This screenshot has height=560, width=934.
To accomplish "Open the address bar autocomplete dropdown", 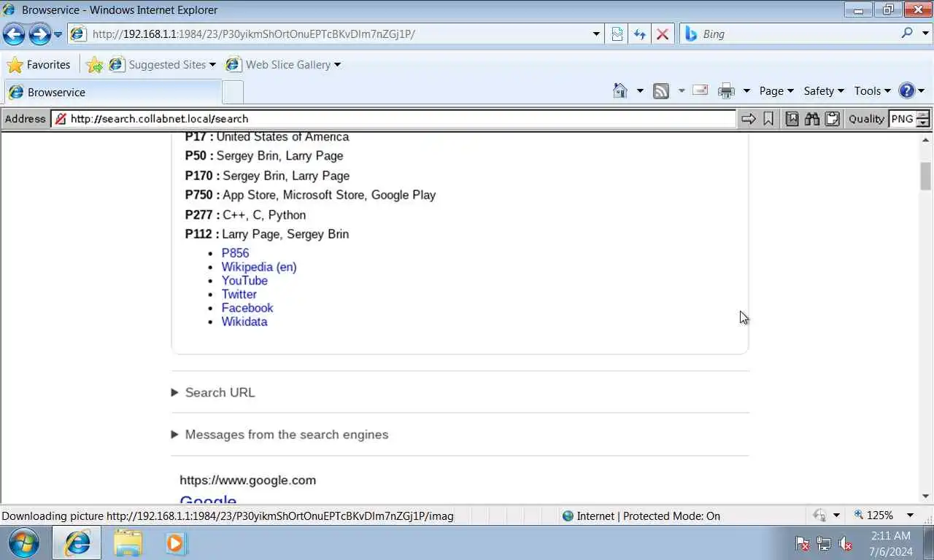I will click(x=596, y=34).
